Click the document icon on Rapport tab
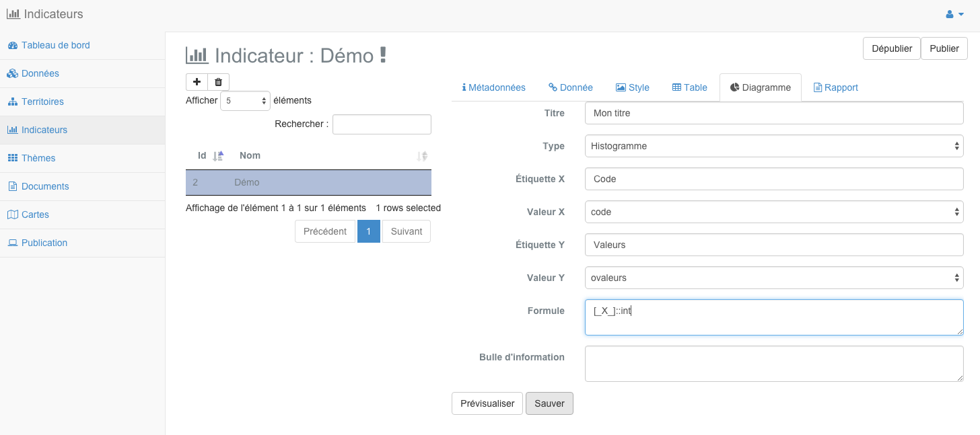 pos(818,87)
